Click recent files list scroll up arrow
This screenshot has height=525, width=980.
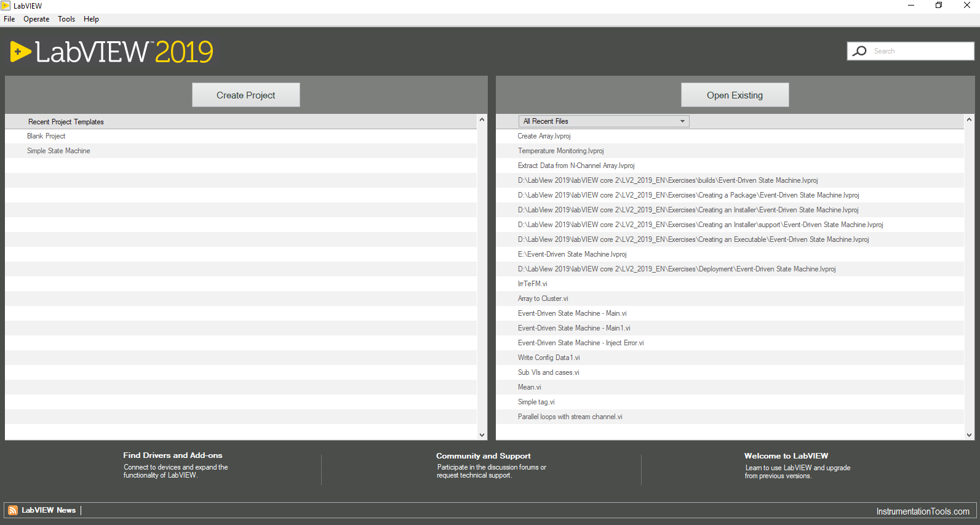click(x=969, y=119)
